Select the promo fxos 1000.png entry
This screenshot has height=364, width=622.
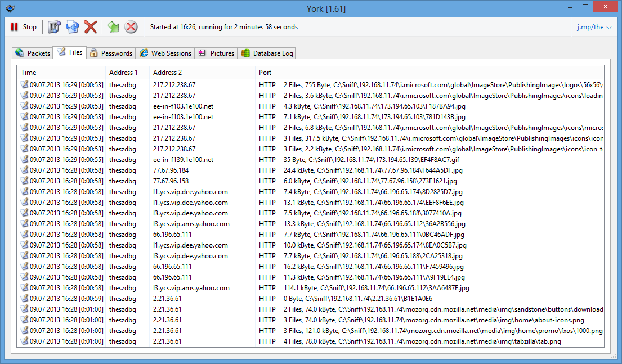(311, 331)
